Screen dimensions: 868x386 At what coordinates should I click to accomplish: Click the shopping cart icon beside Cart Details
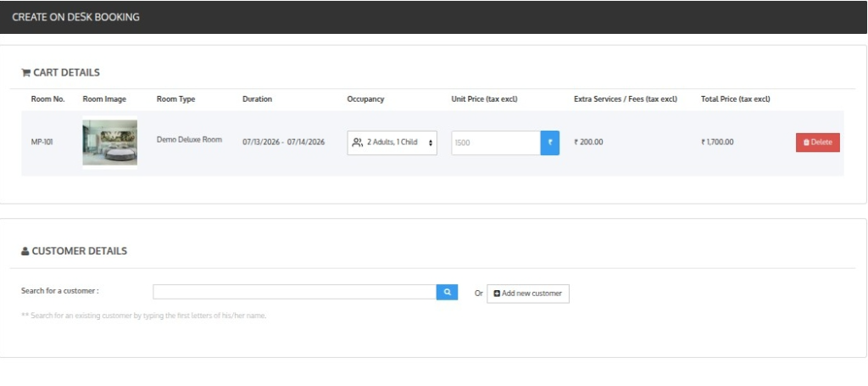[25, 73]
